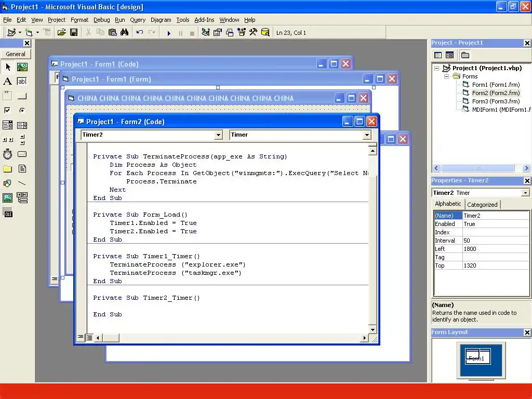Select the OptionButton control tool
532x399 pixels.
pyautogui.click(x=22, y=110)
